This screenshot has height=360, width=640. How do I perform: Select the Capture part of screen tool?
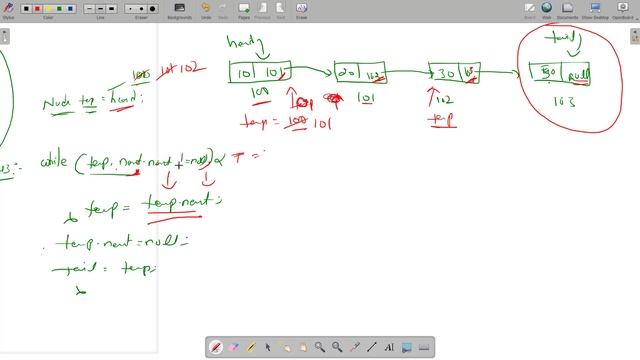pos(407,347)
